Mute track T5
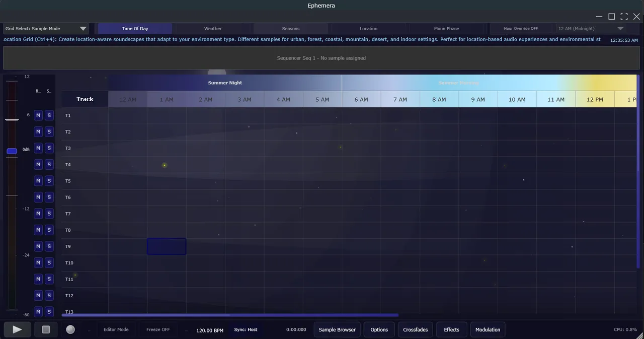Image resolution: width=644 pixels, height=339 pixels. pyautogui.click(x=38, y=181)
